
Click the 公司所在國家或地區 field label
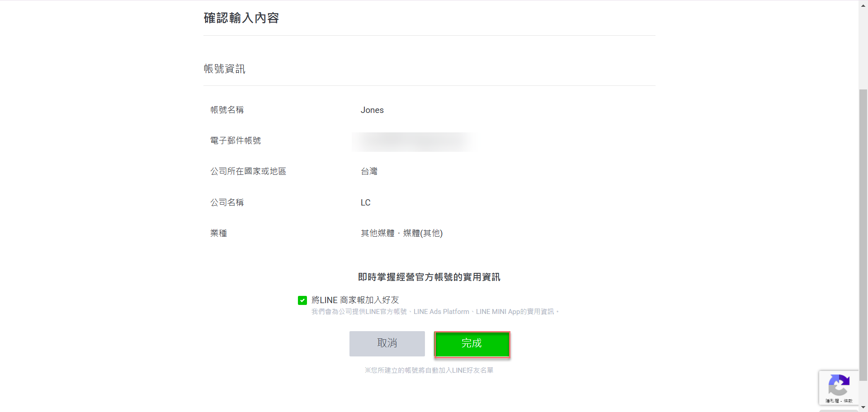248,172
